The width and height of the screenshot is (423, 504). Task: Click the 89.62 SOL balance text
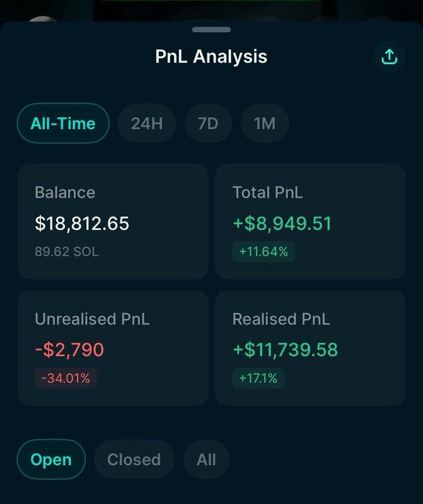(67, 251)
